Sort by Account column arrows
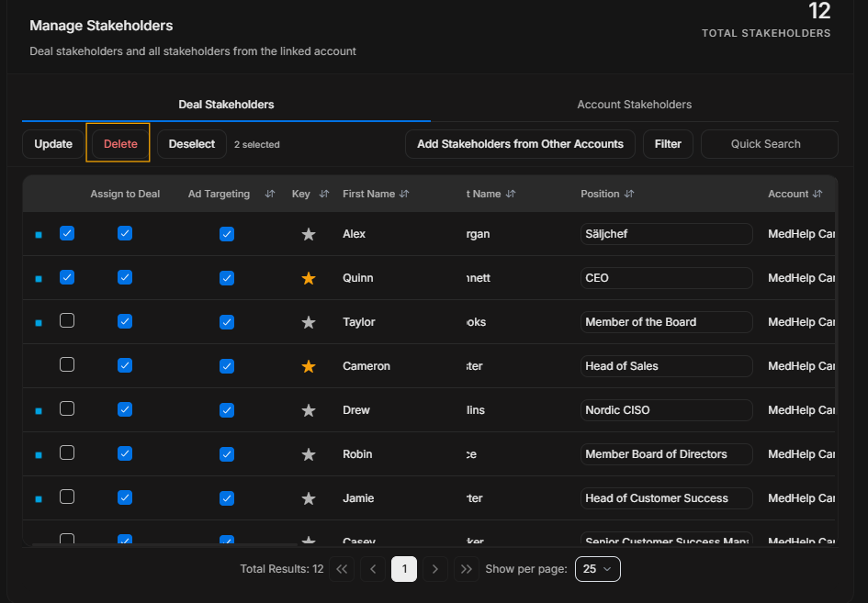Image resolution: width=868 pixels, height=603 pixels. coord(817,194)
